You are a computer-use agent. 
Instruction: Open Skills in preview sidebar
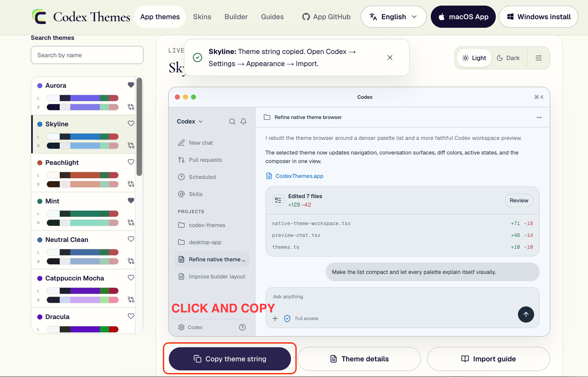tap(212, 194)
